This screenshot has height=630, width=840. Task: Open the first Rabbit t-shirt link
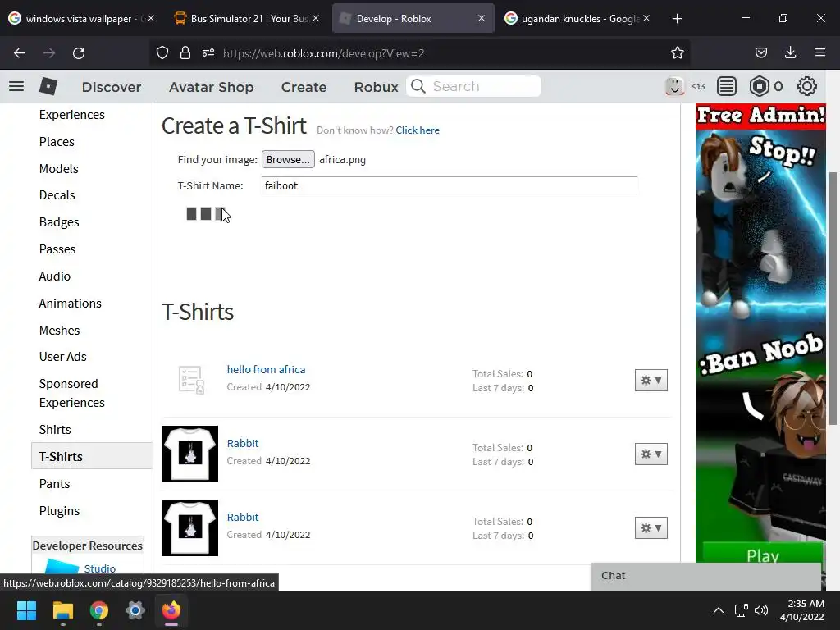(x=243, y=443)
